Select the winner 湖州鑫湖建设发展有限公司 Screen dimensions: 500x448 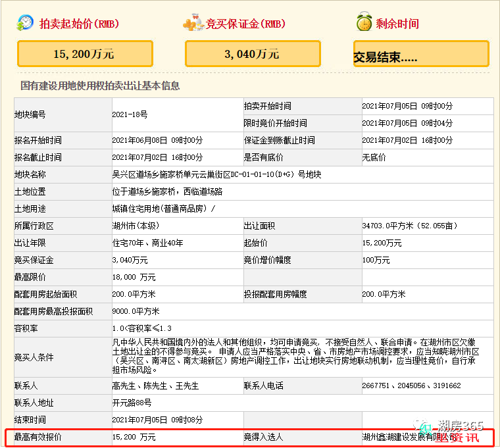pos(409,437)
